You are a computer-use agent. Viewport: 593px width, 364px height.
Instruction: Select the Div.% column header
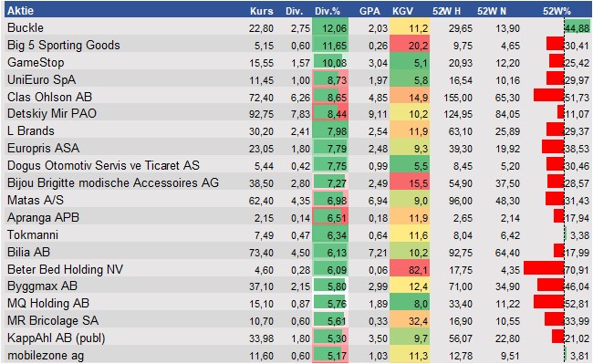pyautogui.click(x=328, y=11)
